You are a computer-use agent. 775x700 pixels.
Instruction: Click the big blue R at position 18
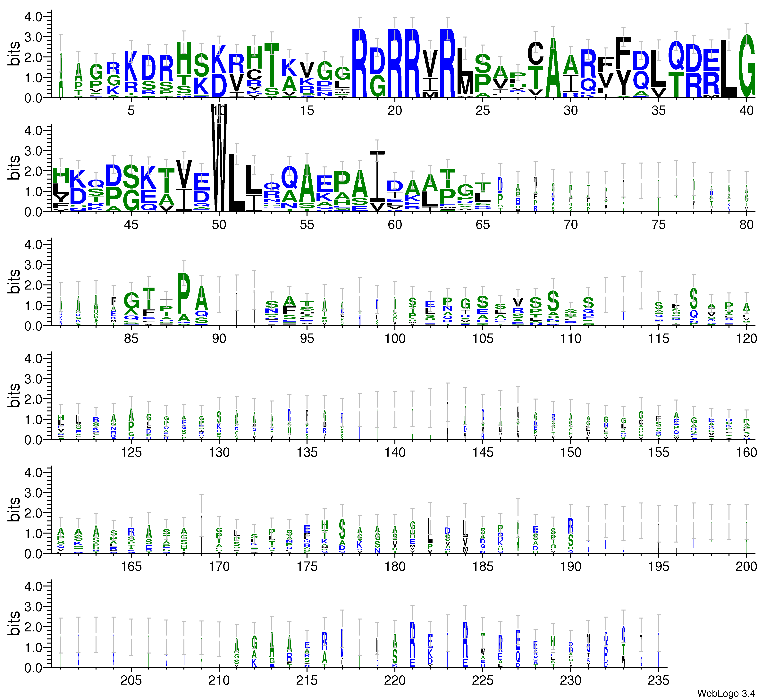coord(359,63)
